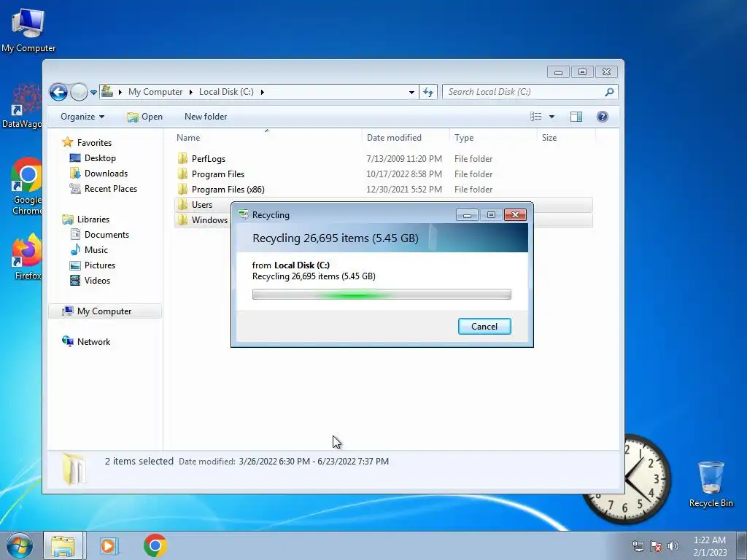Viewport: 747px width, 560px height.
Task: Select the Users folder icon
Action: (x=182, y=205)
